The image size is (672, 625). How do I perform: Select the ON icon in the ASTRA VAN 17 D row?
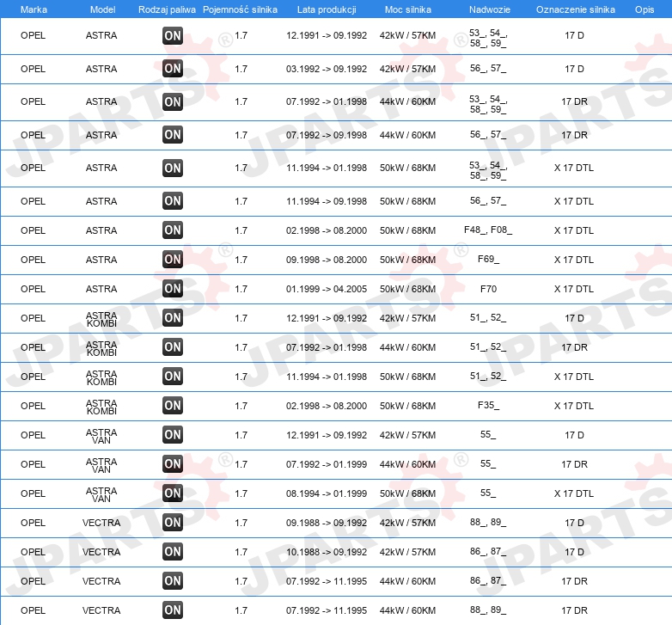click(x=173, y=435)
